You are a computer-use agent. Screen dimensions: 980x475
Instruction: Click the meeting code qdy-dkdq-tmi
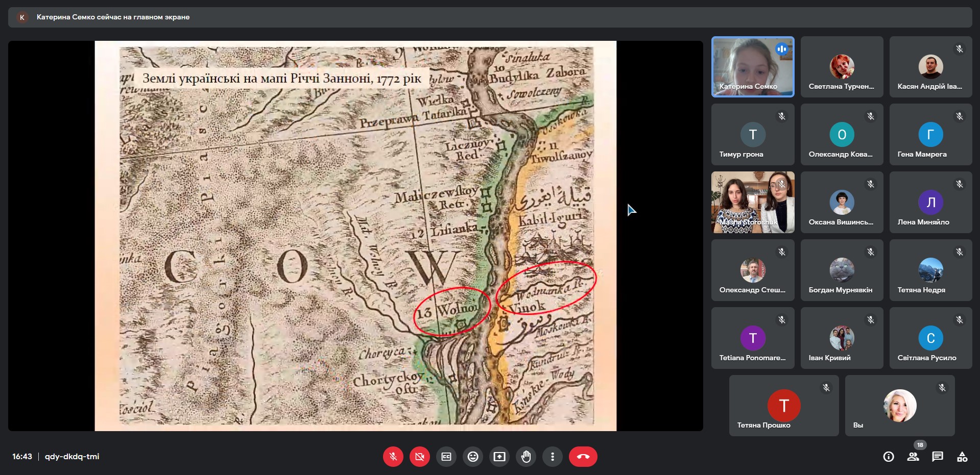[72, 457]
